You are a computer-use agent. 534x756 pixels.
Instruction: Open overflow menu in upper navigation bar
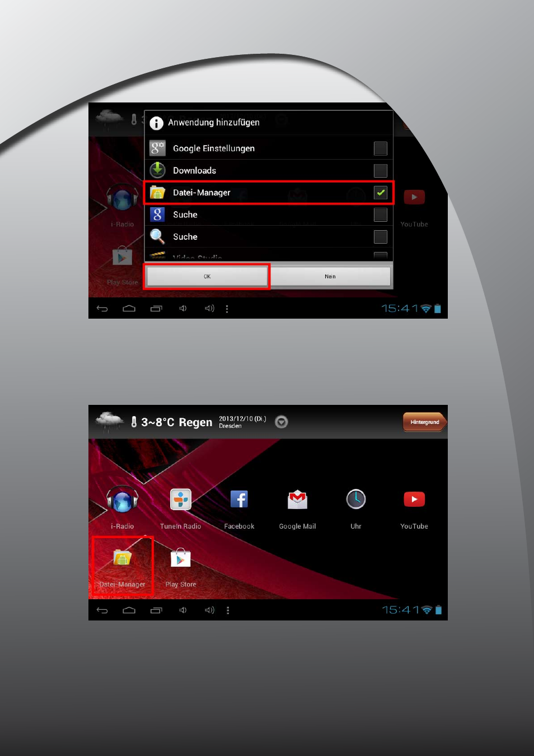[x=227, y=309]
